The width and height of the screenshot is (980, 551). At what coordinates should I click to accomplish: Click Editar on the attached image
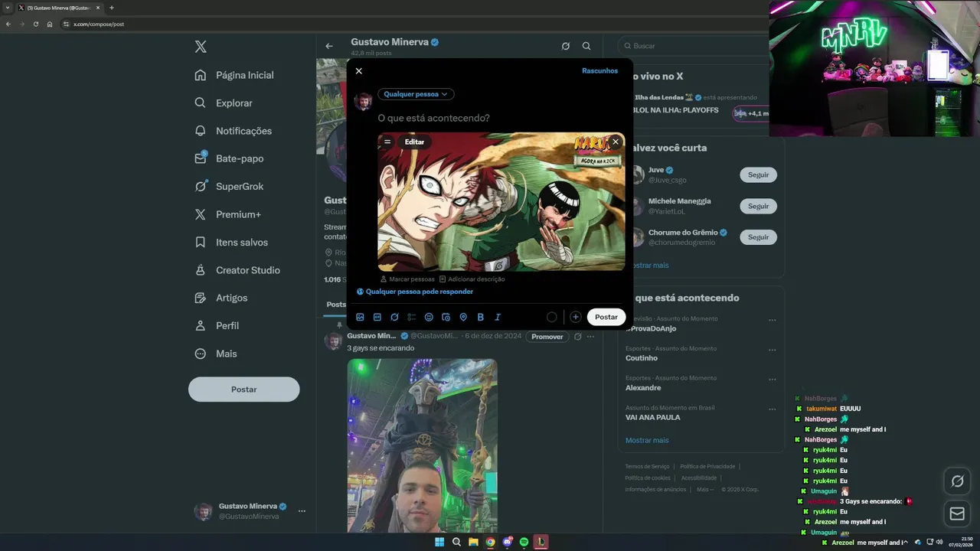(414, 142)
